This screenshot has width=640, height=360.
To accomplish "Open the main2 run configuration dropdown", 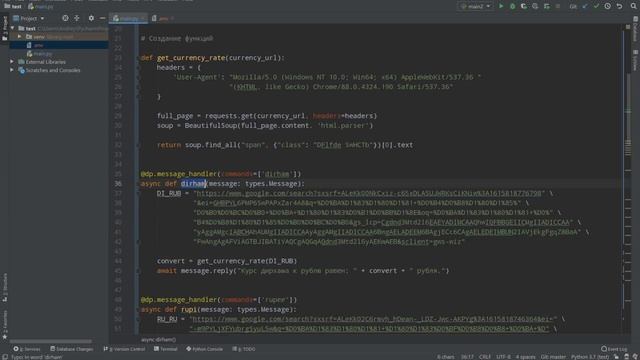I will click(x=476, y=6).
